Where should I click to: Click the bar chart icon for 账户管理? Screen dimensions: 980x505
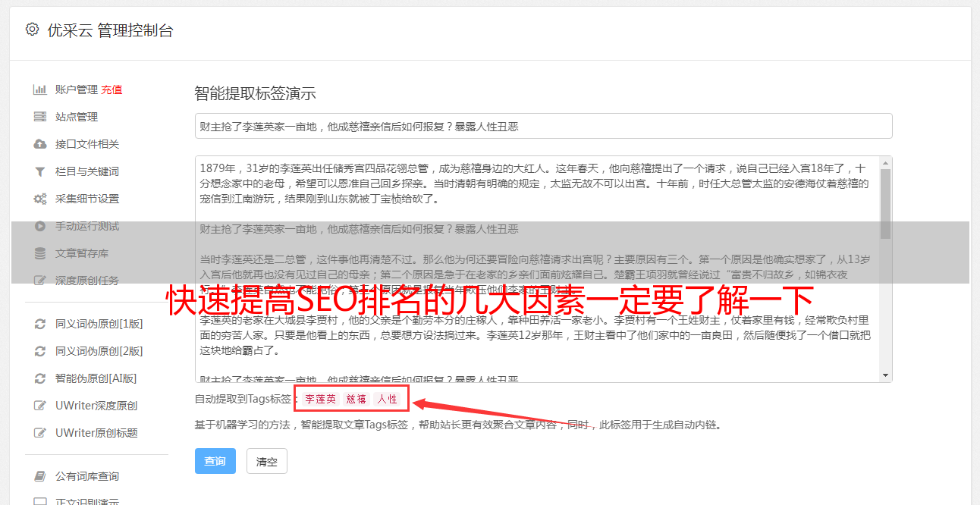click(40, 89)
